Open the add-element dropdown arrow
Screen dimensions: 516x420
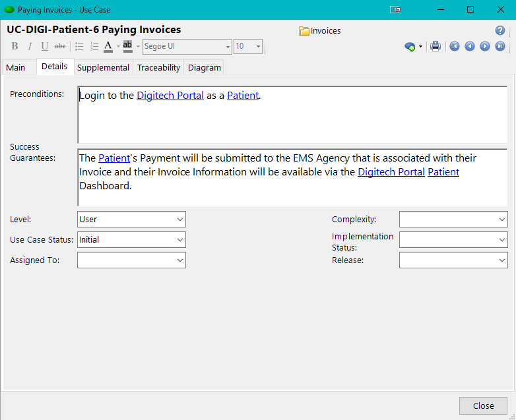pyautogui.click(x=420, y=47)
